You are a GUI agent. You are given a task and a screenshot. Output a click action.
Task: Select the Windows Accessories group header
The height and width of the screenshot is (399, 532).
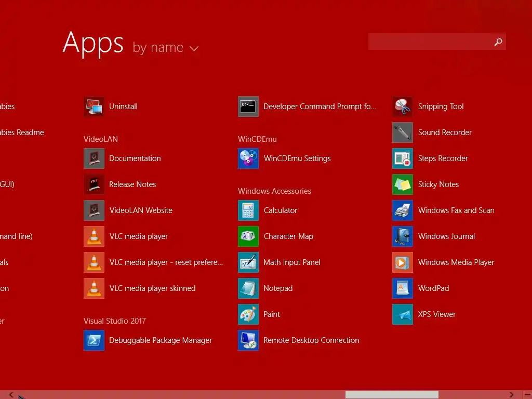[x=274, y=191]
